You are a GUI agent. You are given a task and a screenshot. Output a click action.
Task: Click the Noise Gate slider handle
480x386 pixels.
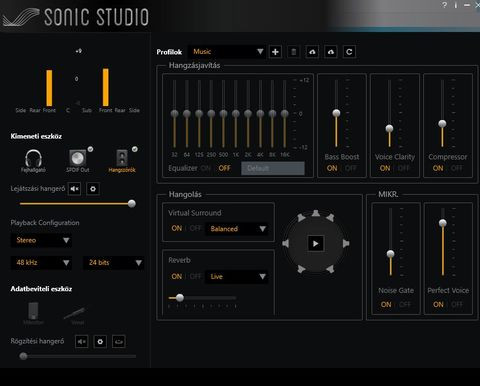click(390, 254)
